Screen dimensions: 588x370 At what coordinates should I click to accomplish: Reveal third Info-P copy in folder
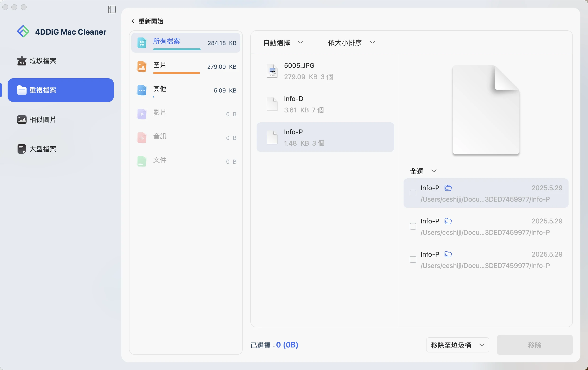448,254
